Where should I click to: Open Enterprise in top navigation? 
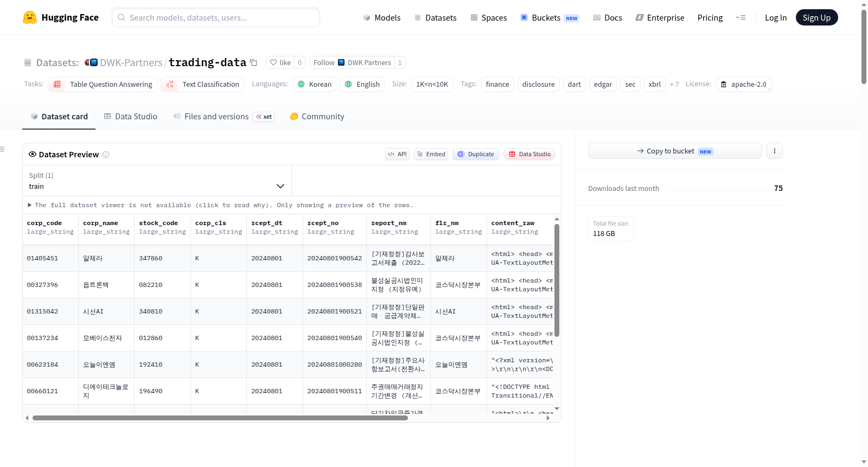[x=660, y=17]
